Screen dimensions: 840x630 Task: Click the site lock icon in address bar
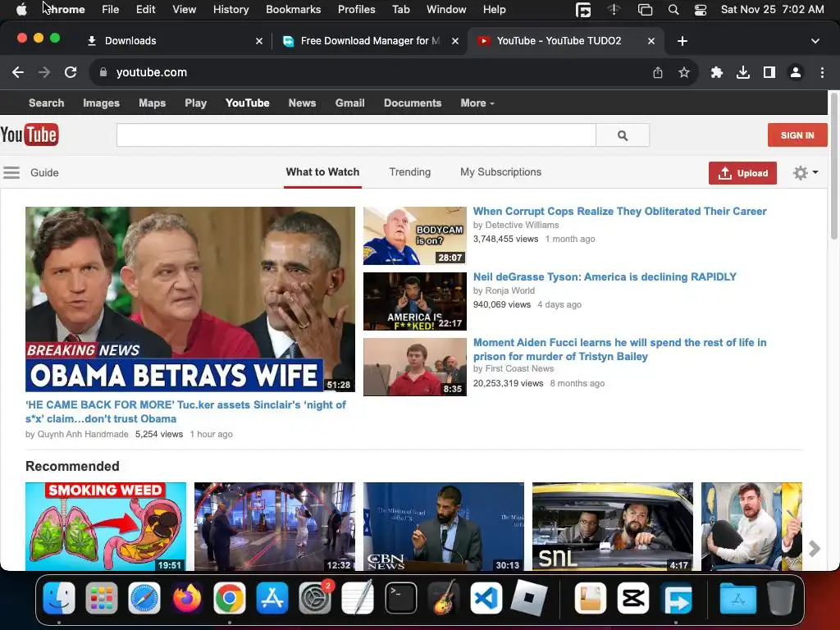(103, 72)
